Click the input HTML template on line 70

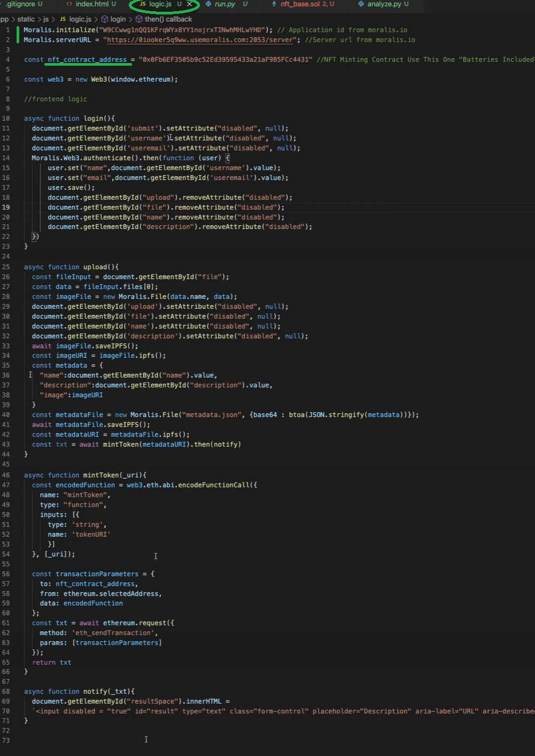point(283,712)
